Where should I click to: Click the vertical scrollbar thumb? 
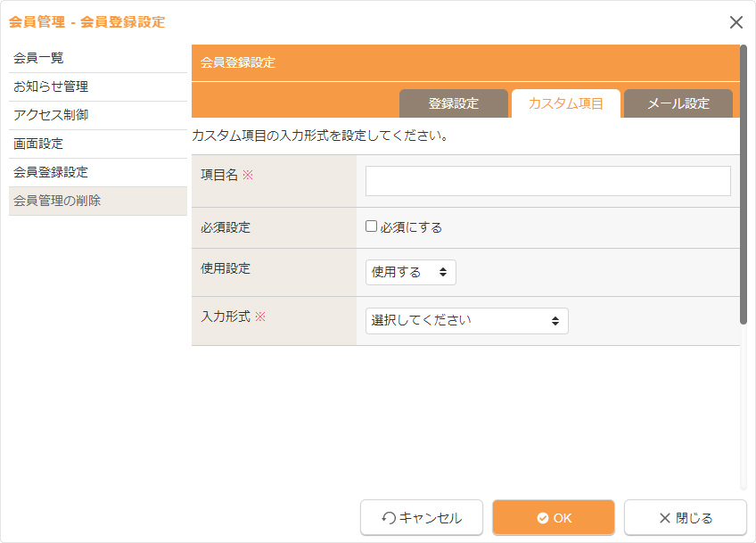click(744, 183)
